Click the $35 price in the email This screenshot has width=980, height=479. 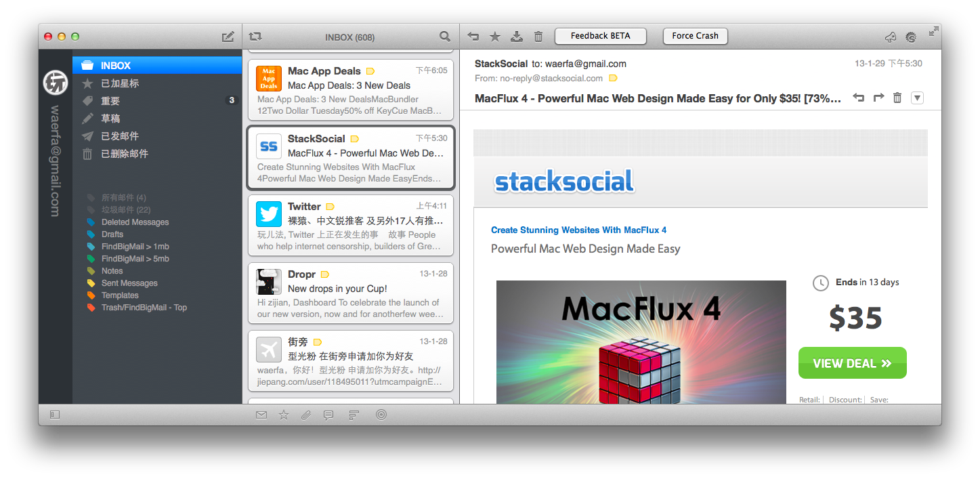pyautogui.click(x=855, y=318)
